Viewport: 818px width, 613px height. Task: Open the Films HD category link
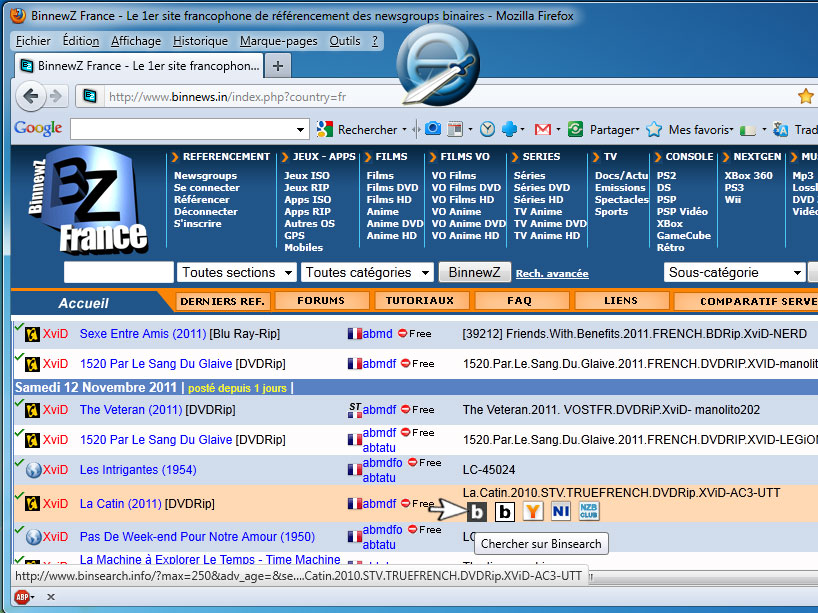[x=389, y=200]
